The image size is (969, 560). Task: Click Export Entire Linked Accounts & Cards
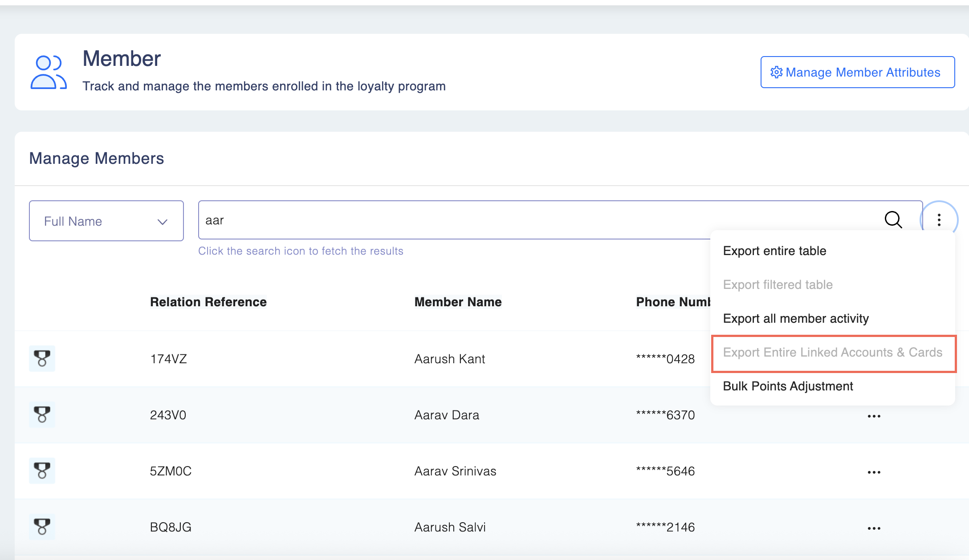(x=832, y=353)
